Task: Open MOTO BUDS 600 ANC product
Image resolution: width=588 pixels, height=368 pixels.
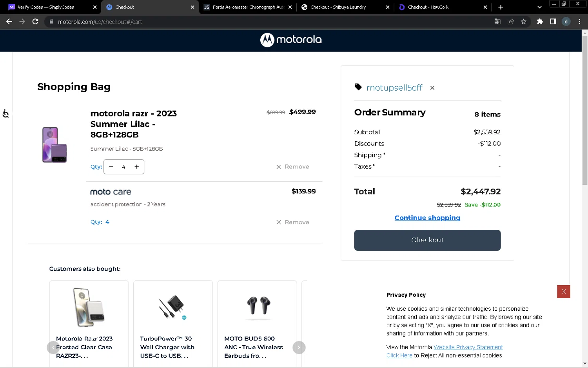Action: 257,324
